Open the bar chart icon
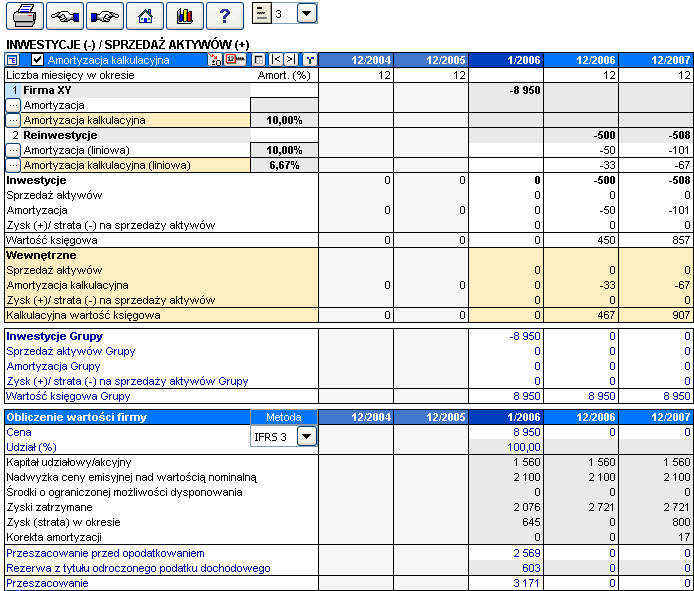 (x=185, y=16)
